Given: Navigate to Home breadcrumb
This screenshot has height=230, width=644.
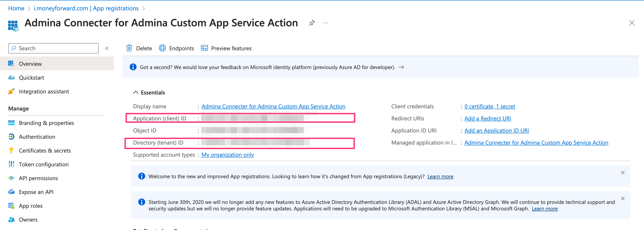Looking at the screenshot, I should click(x=16, y=8).
